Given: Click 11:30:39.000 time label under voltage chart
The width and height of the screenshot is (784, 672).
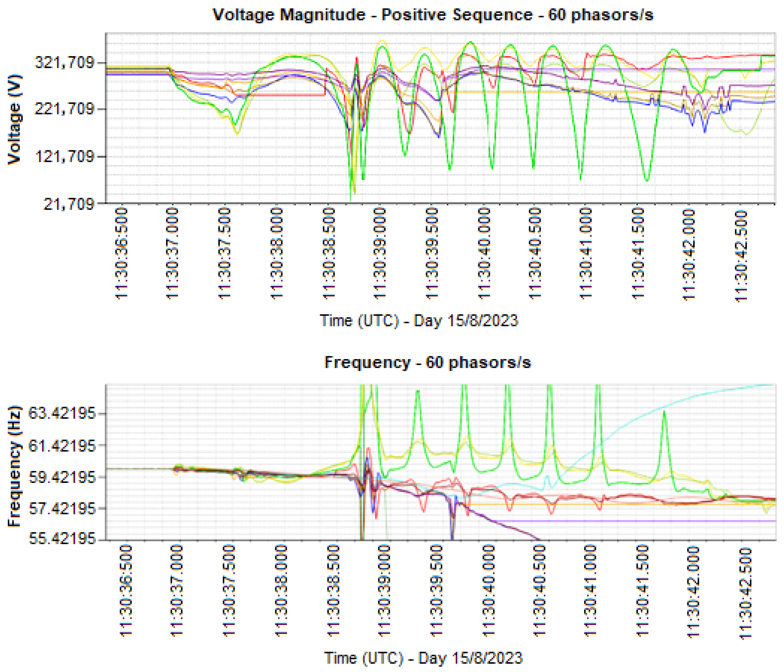Looking at the screenshot, I should pos(380,254).
